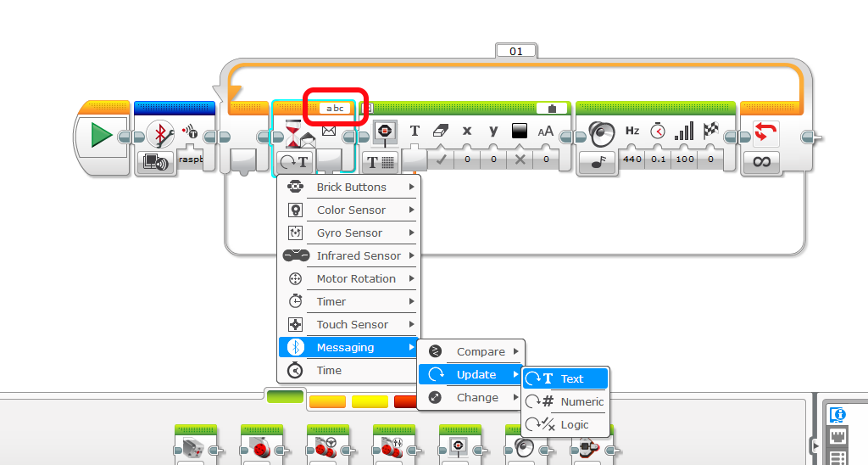Expand Motor Rotation submenu
Viewport: 868px width, 465px height.
coord(348,279)
